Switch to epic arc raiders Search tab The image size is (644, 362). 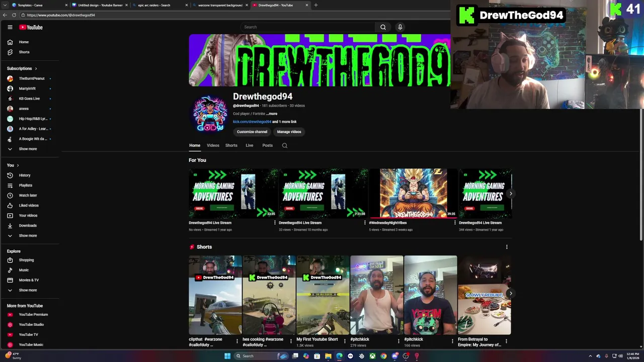pyautogui.click(x=160, y=5)
